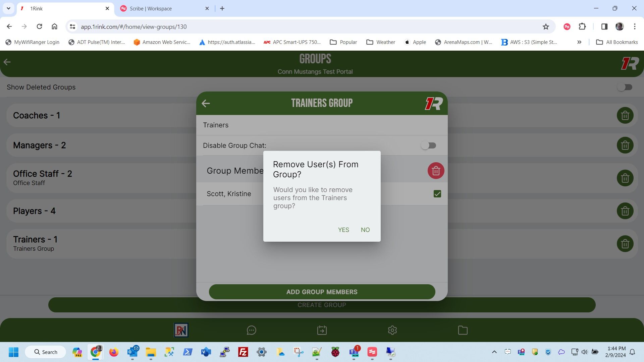Screen dimensions: 644x362
Task: Uncheck the Scott, Kristine checkbox
Action: click(x=437, y=194)
